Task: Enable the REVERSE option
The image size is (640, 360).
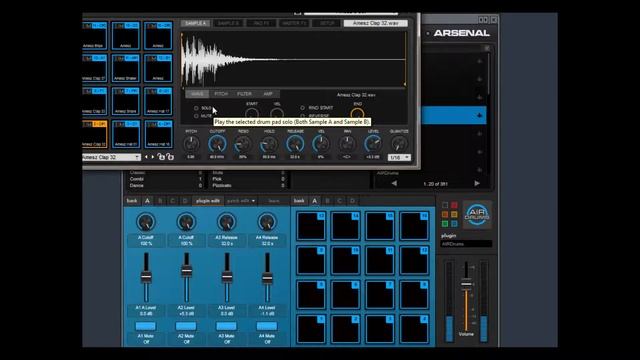Action: tap(302, 116)
